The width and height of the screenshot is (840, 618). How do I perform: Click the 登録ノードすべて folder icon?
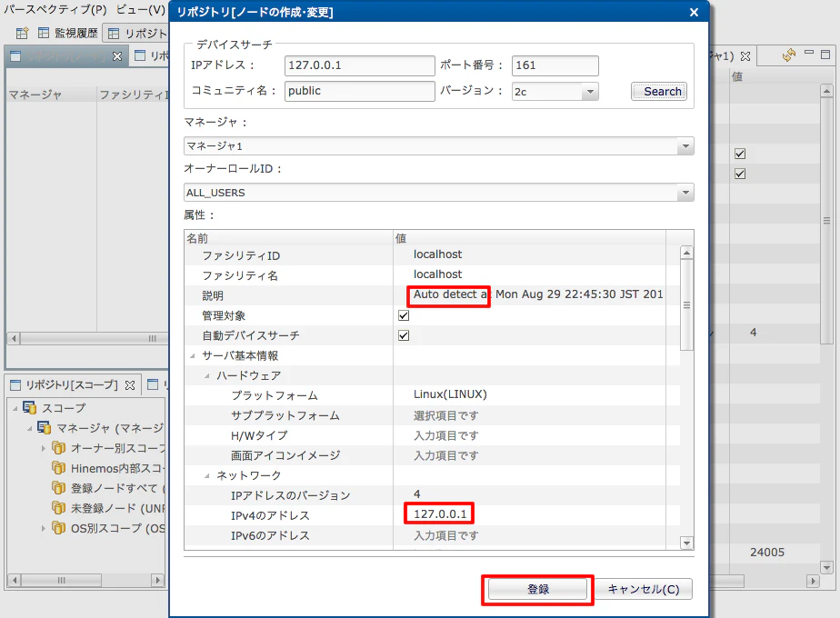click(58, 488)
